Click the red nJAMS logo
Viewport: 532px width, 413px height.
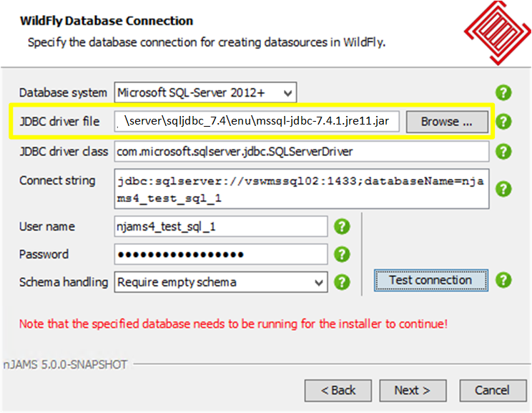(498, 33)
